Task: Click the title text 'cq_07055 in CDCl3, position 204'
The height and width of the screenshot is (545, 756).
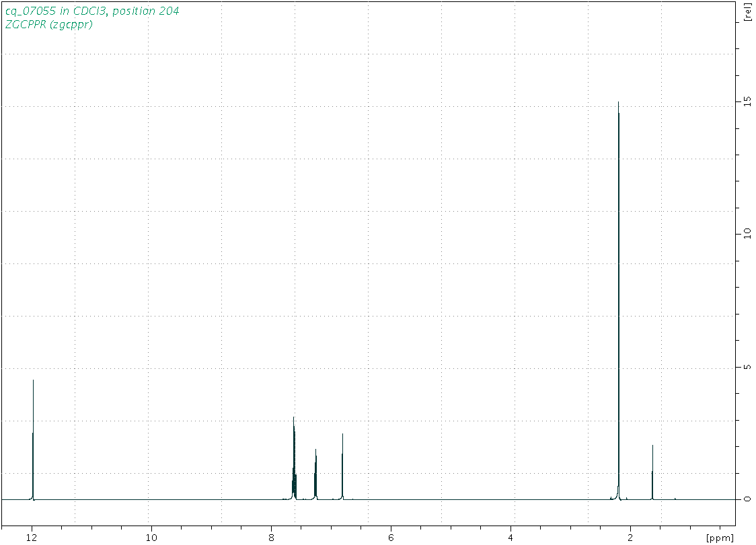Action: (92, 11)
